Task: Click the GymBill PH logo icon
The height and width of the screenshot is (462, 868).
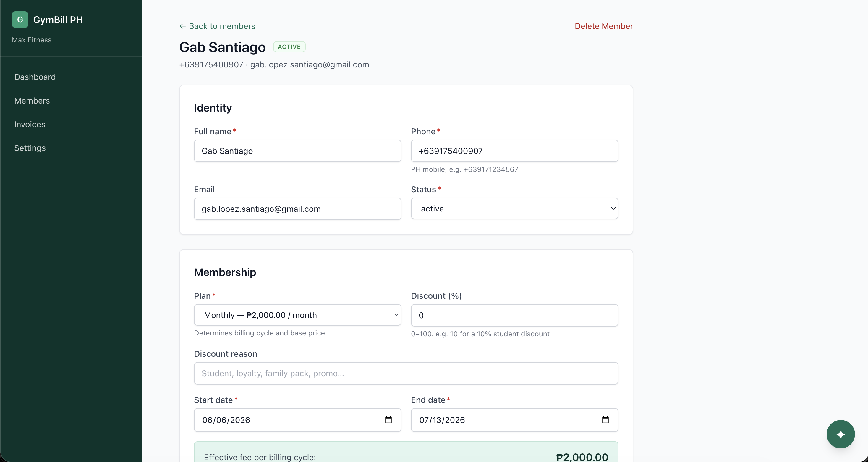Action: pyautogui.click(x=20, y=20)
